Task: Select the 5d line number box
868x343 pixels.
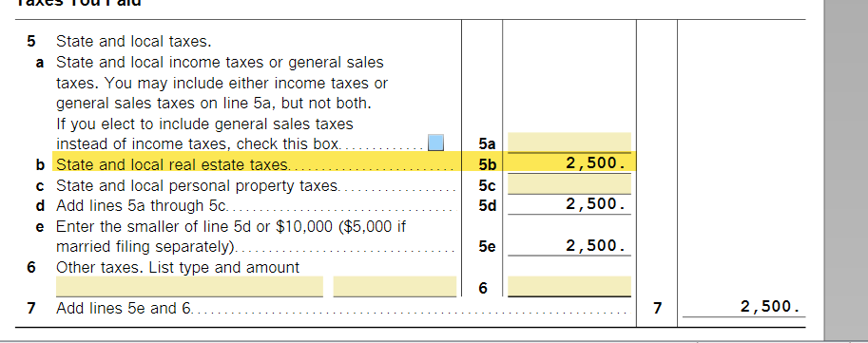Action: (487, 206)
